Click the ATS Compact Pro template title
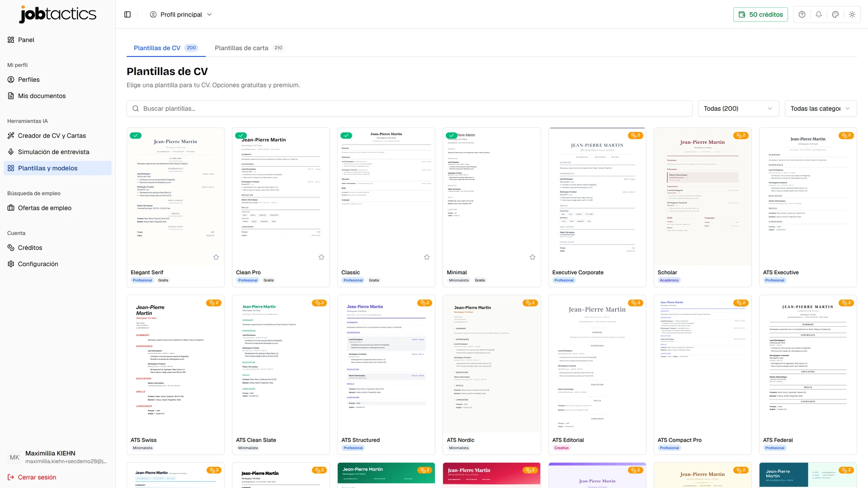The width and height of the screenshot is (868, 488). click(x=679, y=440)
